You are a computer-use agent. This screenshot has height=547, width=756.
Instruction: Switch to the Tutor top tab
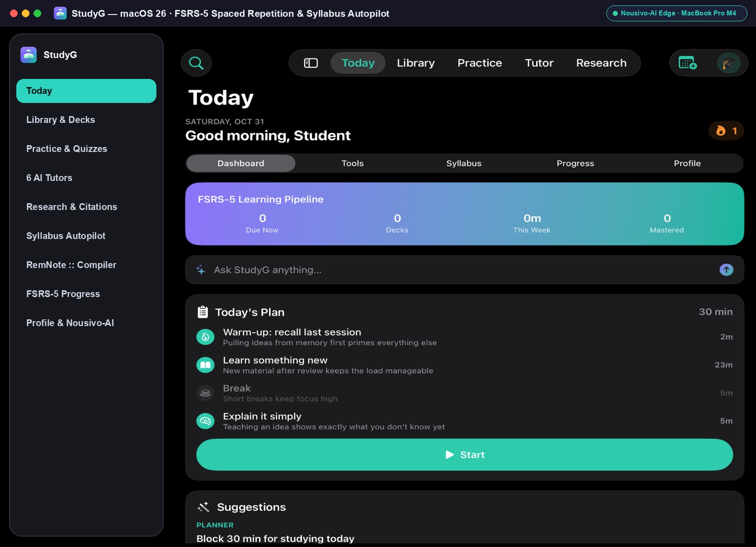[539, 63]
